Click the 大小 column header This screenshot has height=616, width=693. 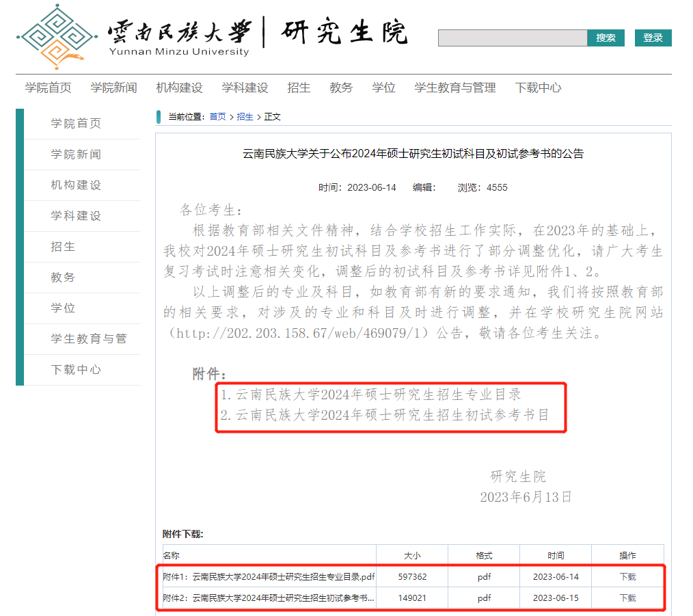click(x=412, y=555)
